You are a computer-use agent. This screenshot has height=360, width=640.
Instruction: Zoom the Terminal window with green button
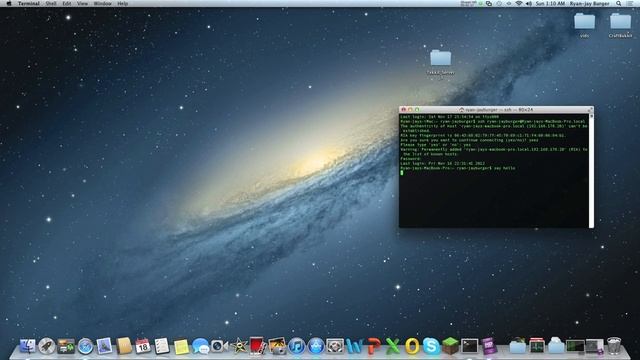point(417,110)
